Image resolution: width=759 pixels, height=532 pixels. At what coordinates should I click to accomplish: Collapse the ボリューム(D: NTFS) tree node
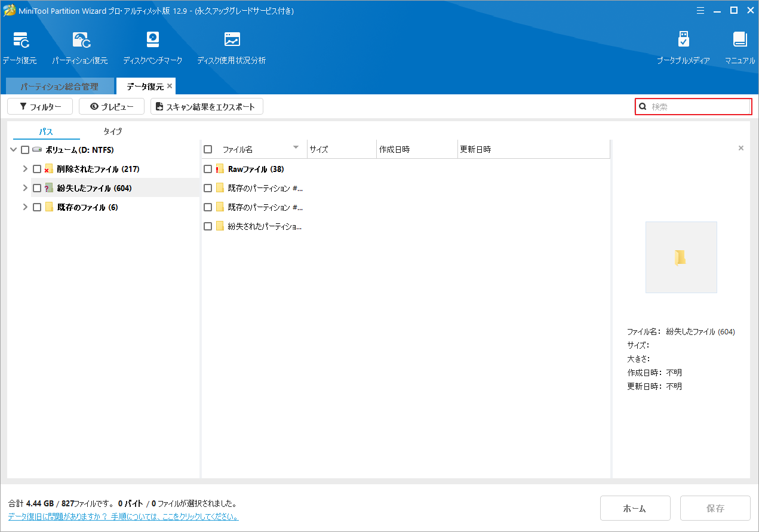(x=13, y=150)
